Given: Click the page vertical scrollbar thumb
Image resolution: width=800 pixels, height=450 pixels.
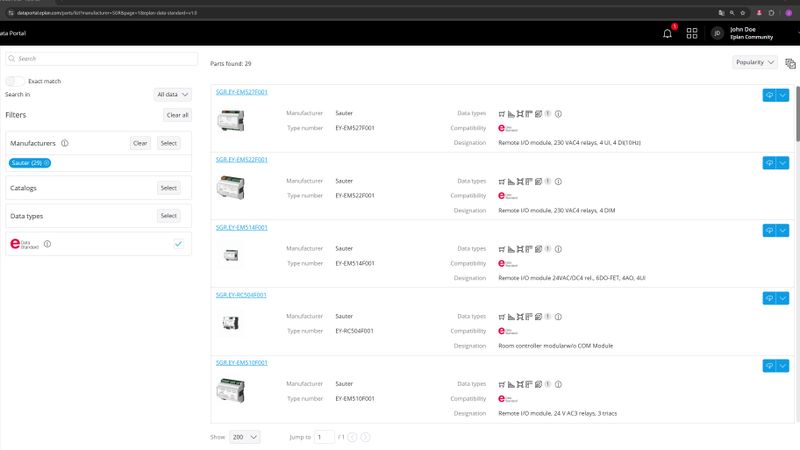Looking at the screenshot, I should [797, 115].
